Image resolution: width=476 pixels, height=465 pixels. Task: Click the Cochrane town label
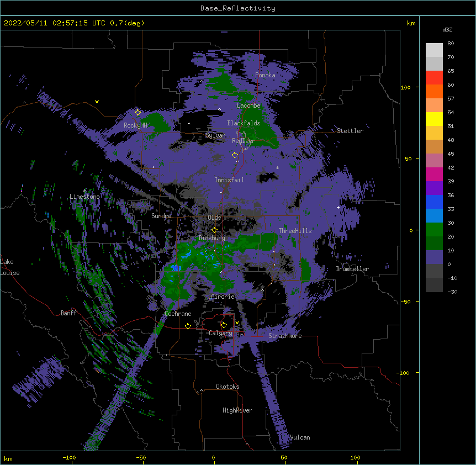coord(178,314)
